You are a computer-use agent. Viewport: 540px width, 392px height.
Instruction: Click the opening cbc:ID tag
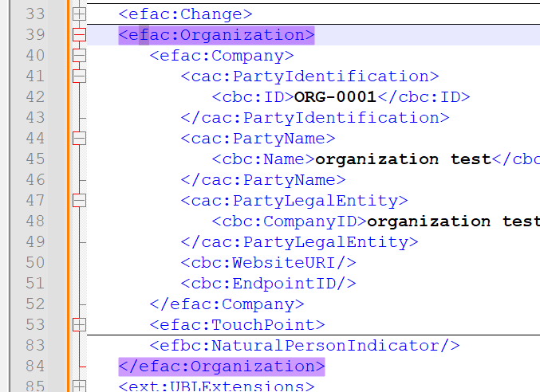point(253,97)
